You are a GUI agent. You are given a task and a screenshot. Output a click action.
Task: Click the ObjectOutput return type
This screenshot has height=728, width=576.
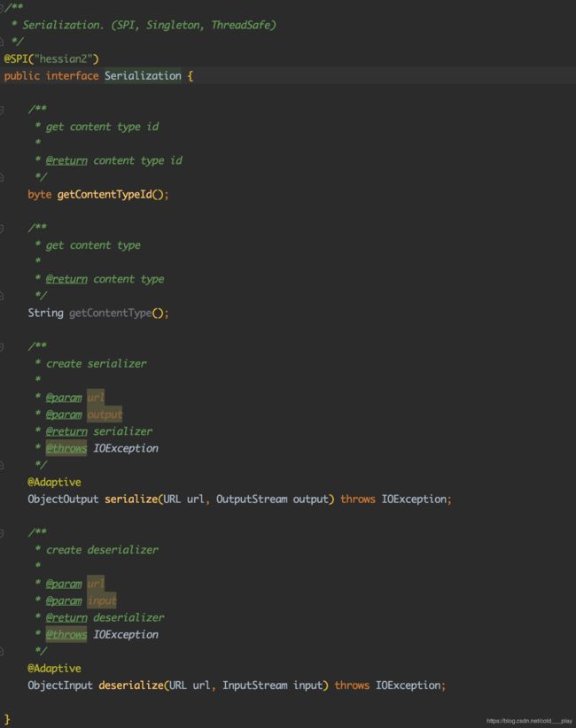tap(63, 499)
